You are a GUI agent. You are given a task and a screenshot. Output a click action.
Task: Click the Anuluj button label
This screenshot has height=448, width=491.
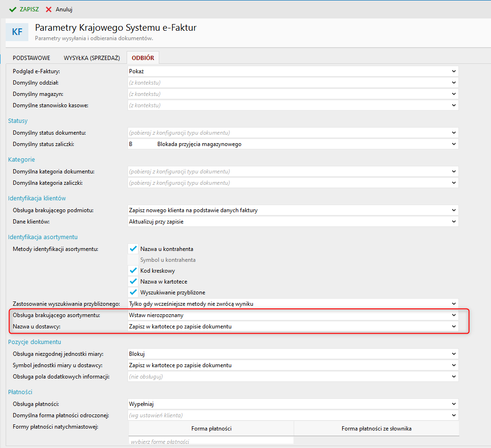coord(64,9)
